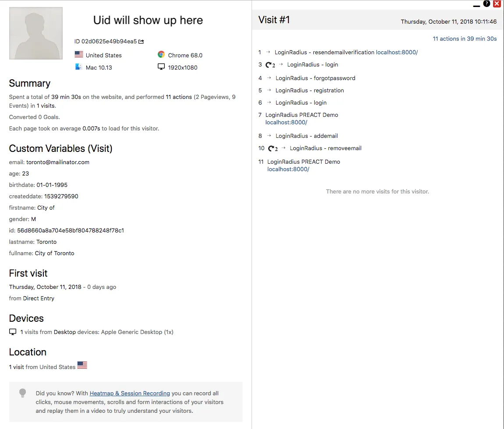Open the Heatmap & Session Recording link
The width and height of the screenshot is (504, 429).
tap(130, 393)
